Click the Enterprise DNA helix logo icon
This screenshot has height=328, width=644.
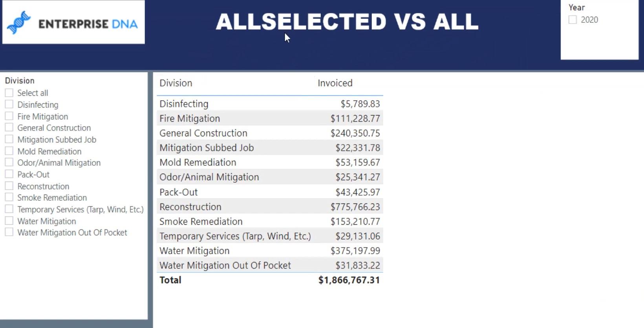click(x=18, y=22)
